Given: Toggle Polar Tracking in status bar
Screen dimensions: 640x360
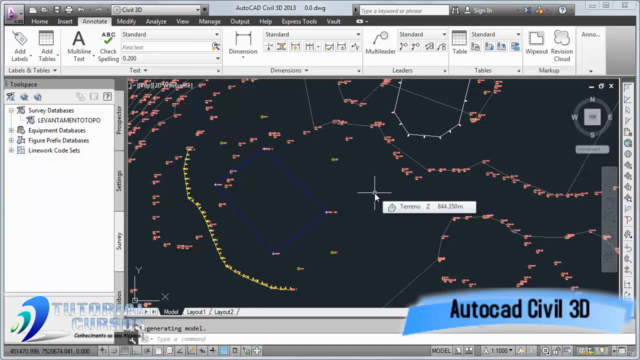Looking at the screenshot, I should pyautogui.click(x=147, y=351).
